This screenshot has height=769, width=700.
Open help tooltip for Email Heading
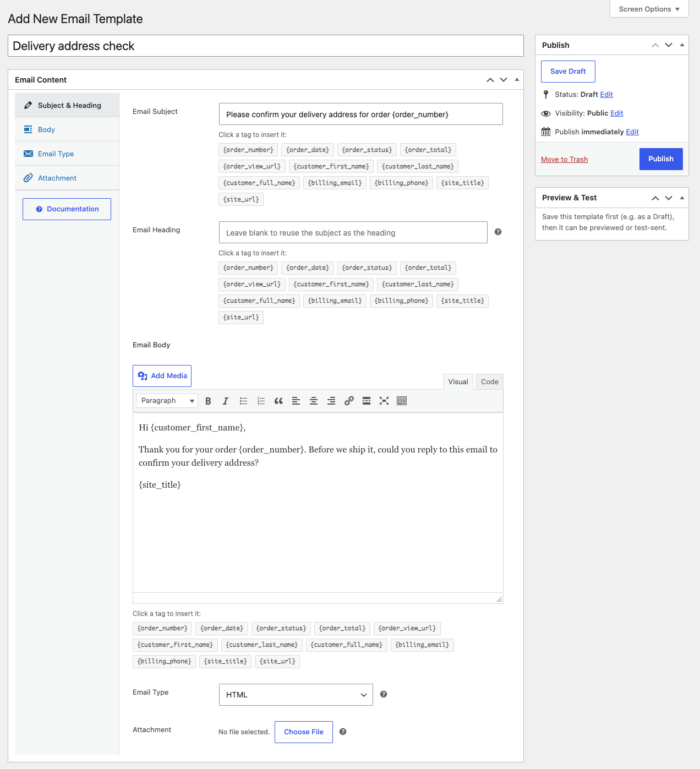[498, 232]
